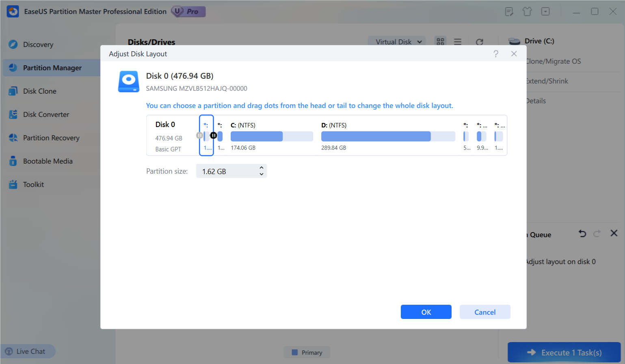Screen dimensions: 625x364
Task: Click the Disks/Drives heading
Action: pyautogui.click(x=151, y=42)
